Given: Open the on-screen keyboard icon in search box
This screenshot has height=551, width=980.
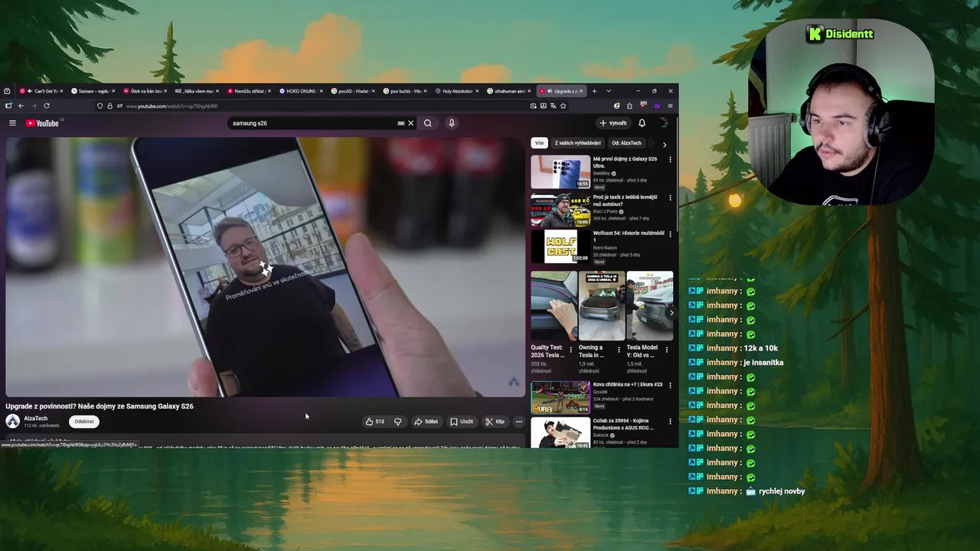Looking at the screenshot, I should tap(400, 123).
